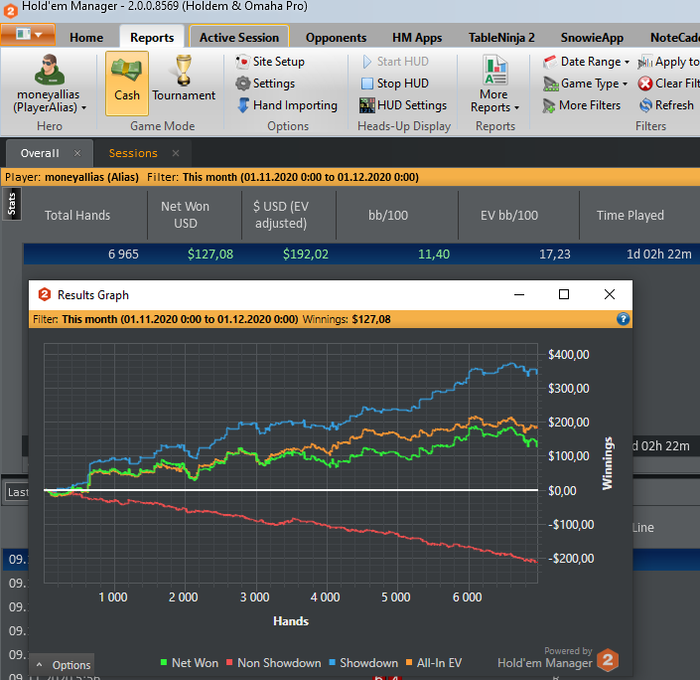Click the Results Graph help question icon

623,319
